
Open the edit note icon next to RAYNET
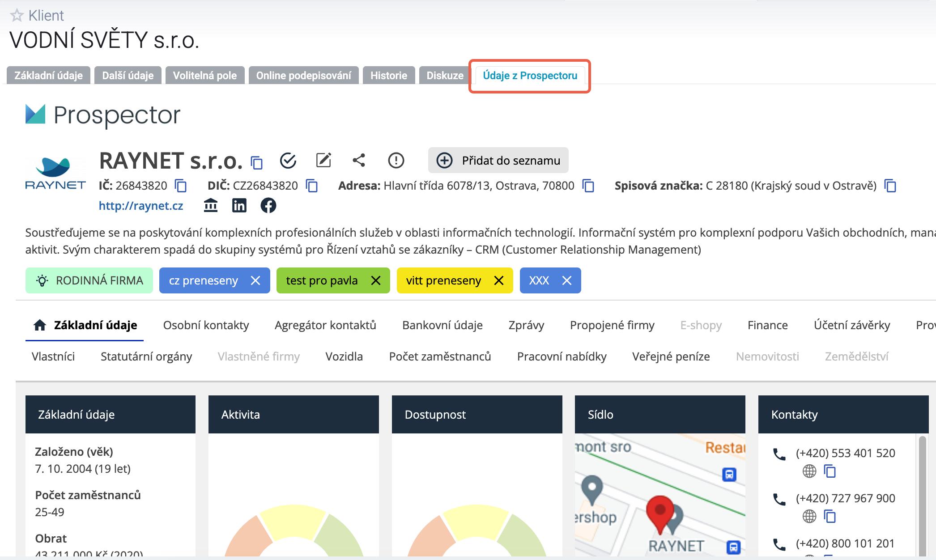point(323,160)
